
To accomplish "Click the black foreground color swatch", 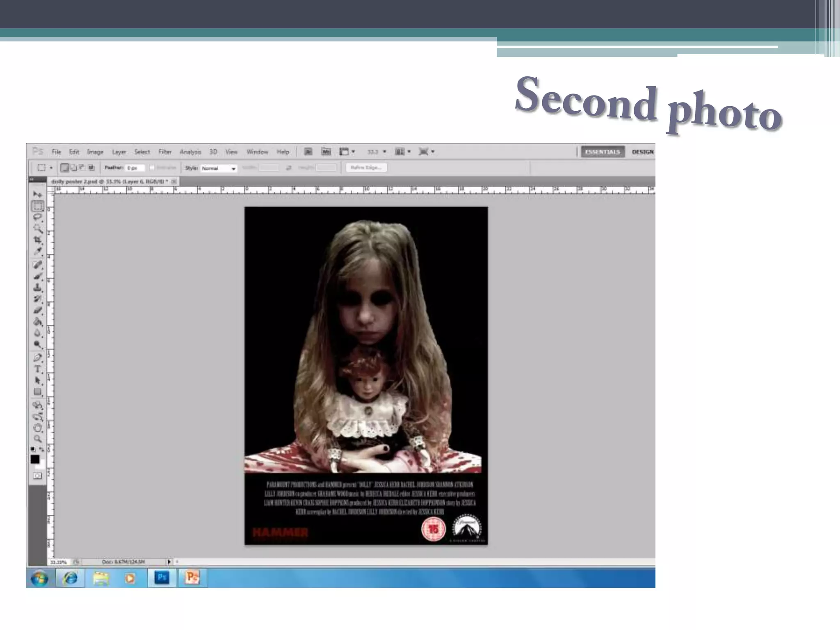I will (35, 459).
